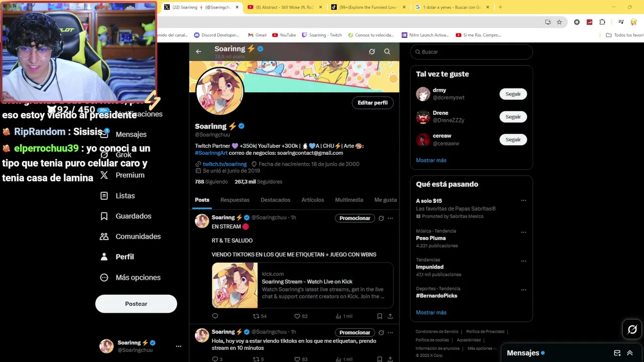Click Mostrar más under Qué está pasando
Screen dimensions: 644x362
431,312
